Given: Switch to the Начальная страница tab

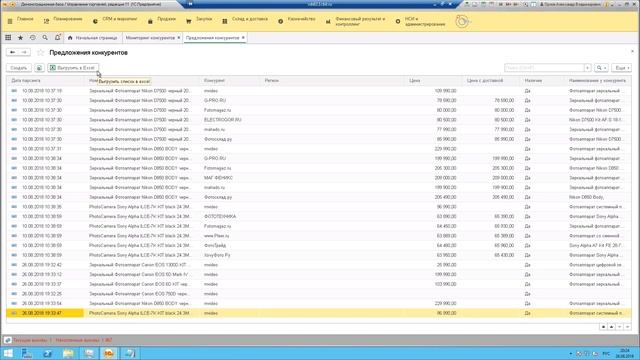Looking at the screenshot, I should click(93, 38).
